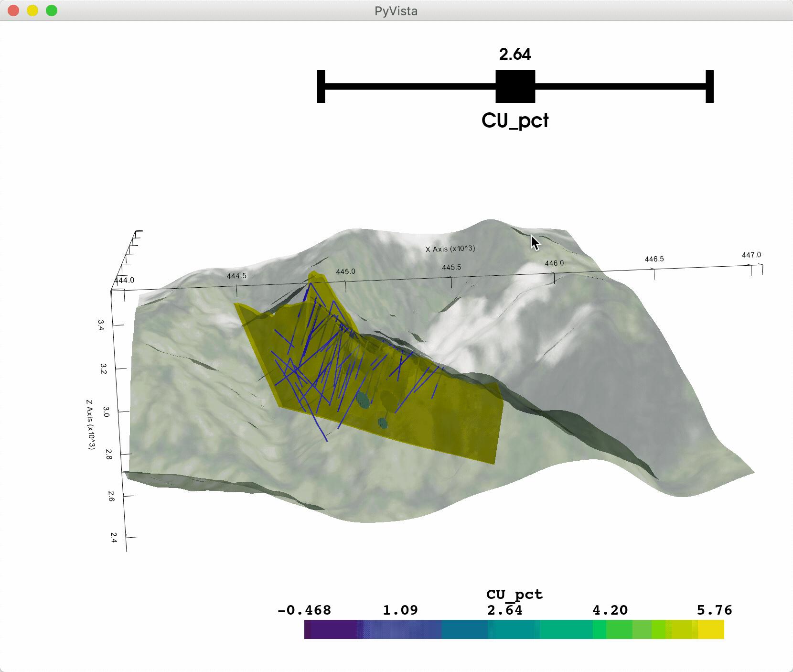This screenshot has height=672, width=793.
Task: Click the X Axis (x10^3) title
Action: (450, 249)
